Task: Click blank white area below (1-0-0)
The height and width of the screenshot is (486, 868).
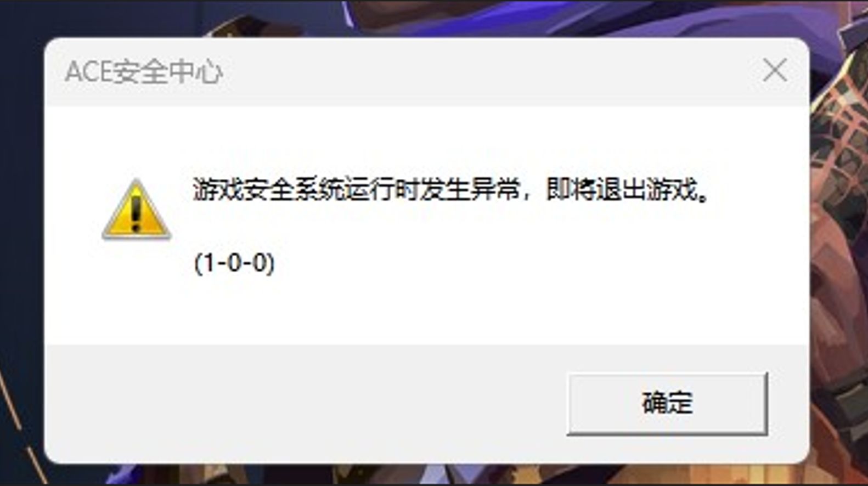Action: click(384, 310)
